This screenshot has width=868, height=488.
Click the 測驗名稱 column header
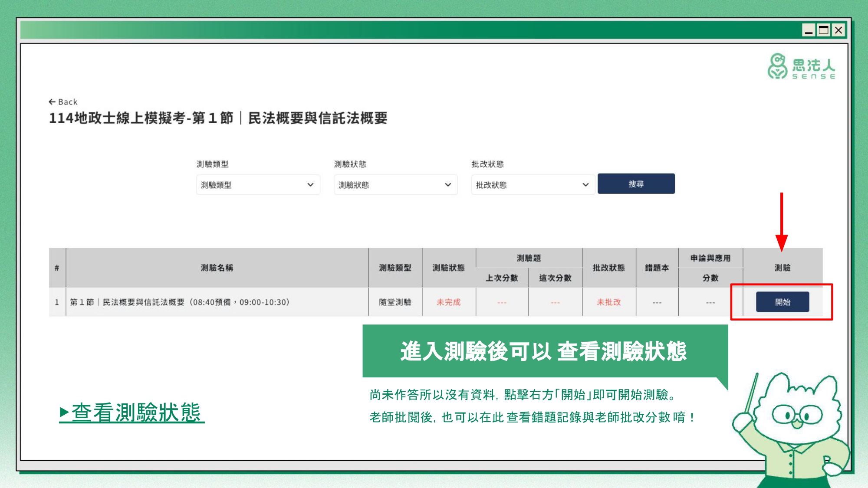[217, 268]
